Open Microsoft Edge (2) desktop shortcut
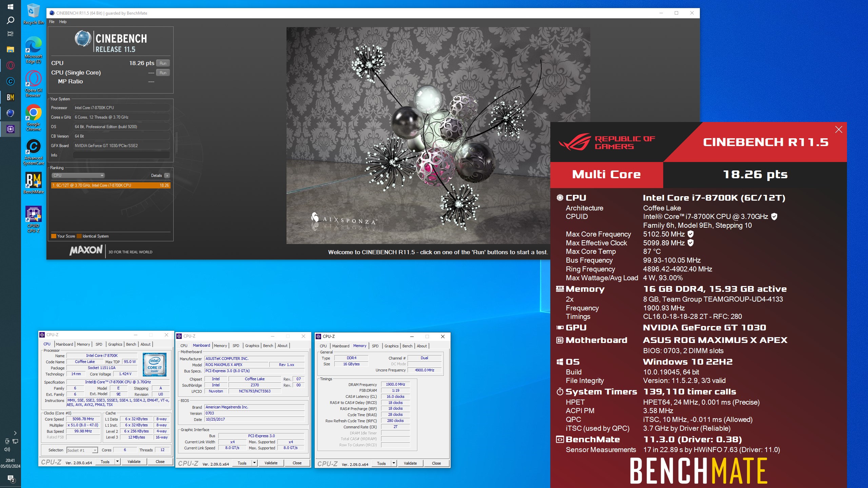The width and height of the screenshot is (868, 488). pyautogui.click(x=33, y=50)
